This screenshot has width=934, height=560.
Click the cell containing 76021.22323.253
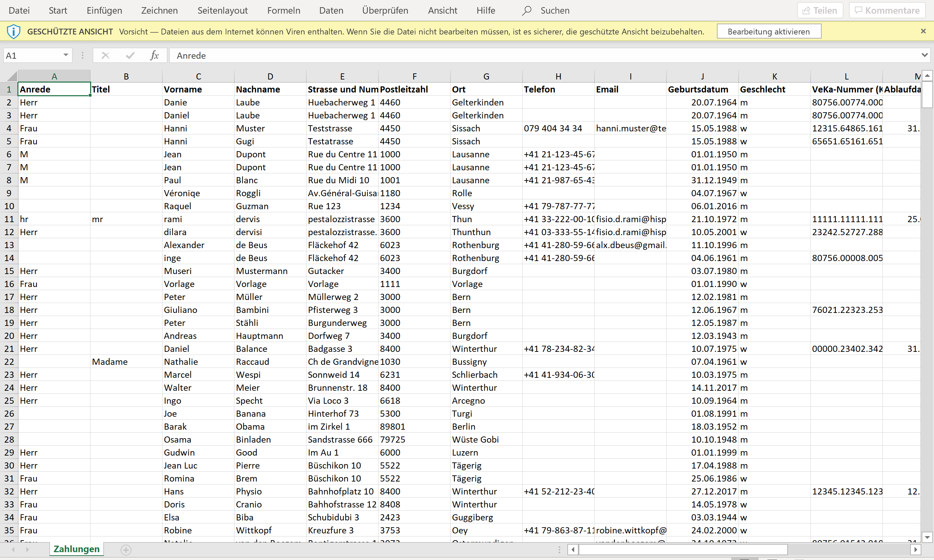[x=847, y=310]
